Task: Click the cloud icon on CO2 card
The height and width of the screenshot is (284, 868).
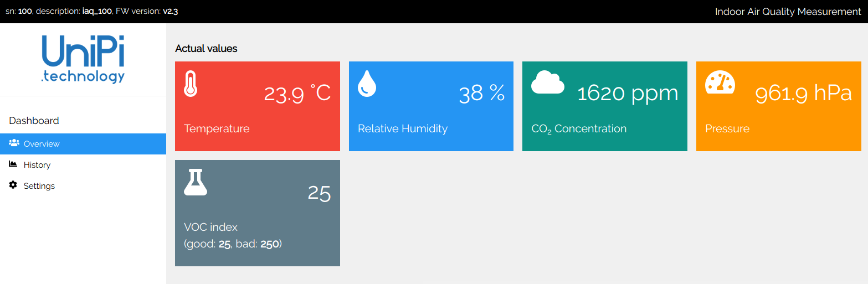Action: pos(548,82)
